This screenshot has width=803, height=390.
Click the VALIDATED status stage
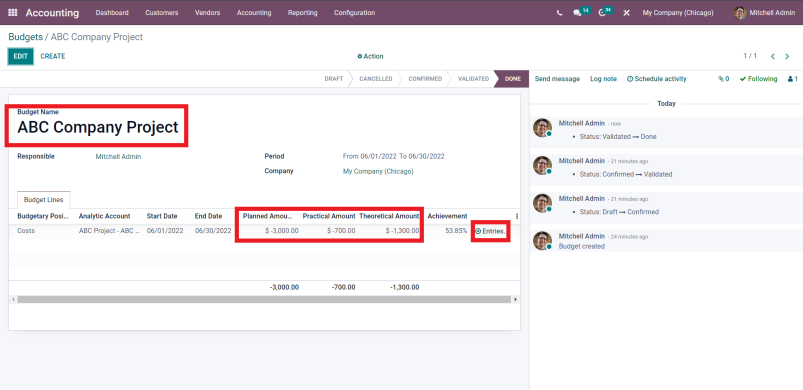point(474,79)
